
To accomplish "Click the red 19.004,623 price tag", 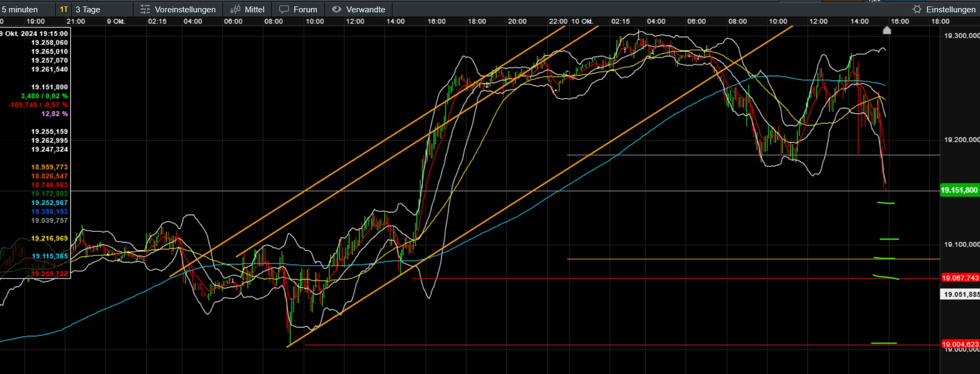I will (960, 344).
